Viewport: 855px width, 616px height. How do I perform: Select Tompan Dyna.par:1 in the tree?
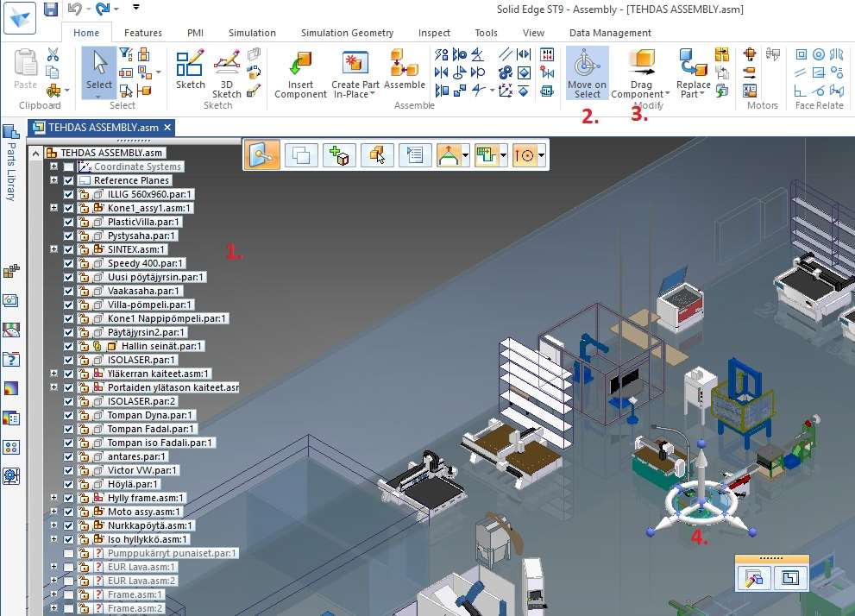pyautogui.click(x=150, y=415)
